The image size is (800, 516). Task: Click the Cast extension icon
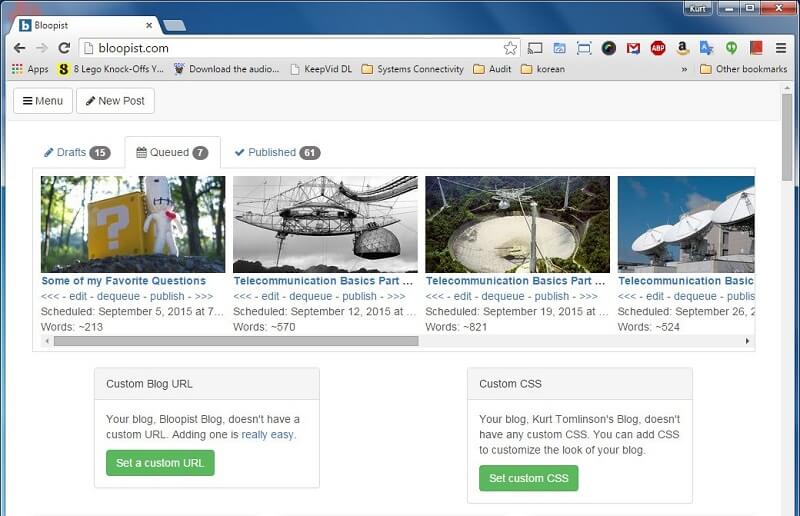pos(534,48)
